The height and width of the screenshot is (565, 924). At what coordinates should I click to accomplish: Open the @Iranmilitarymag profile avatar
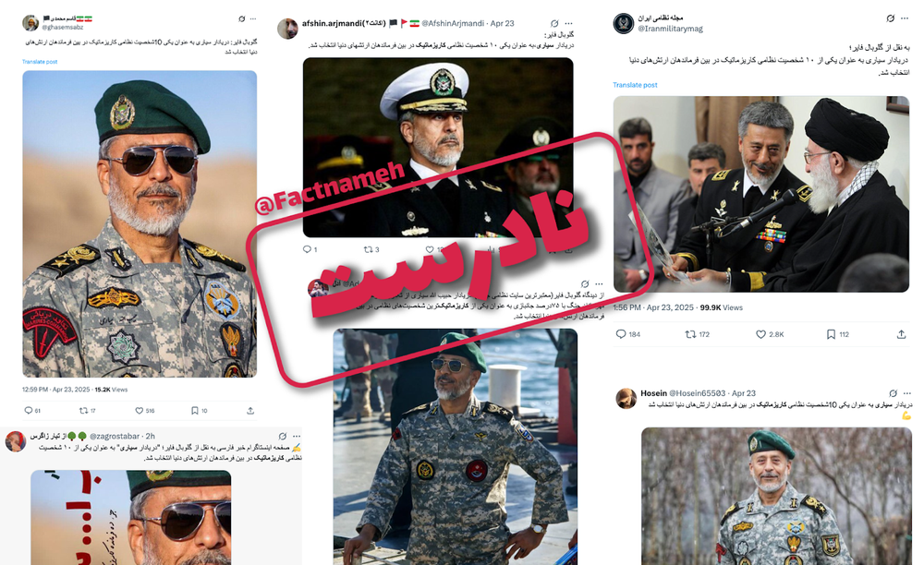624,24
